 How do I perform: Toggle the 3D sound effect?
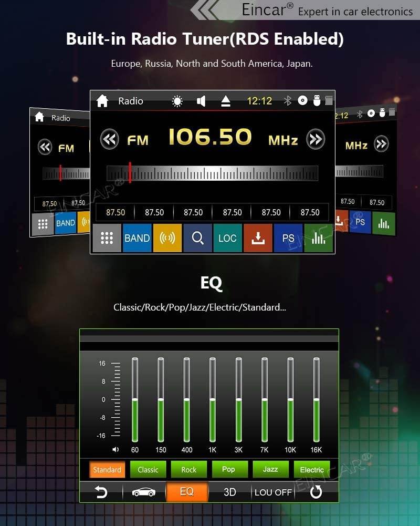point(230,492)
